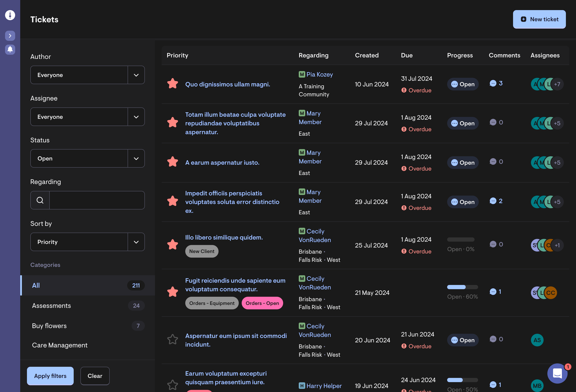The height and width of the screenshot is (392, 576).
Task: Open comments for Quo dignissimos ticket
Action: 496,83
